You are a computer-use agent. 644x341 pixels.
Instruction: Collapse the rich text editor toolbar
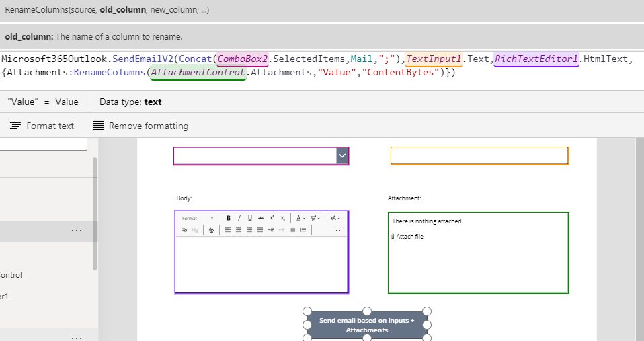point(338,230)
